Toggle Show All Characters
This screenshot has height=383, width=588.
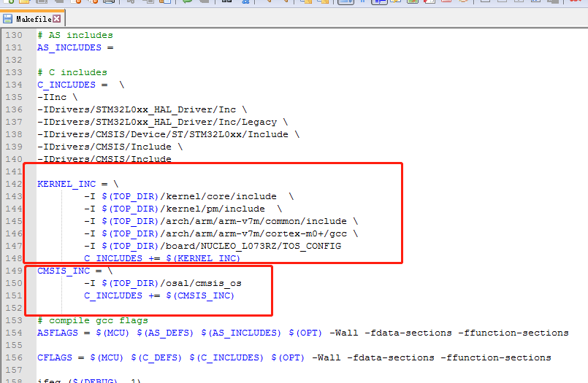click(362, 1)
